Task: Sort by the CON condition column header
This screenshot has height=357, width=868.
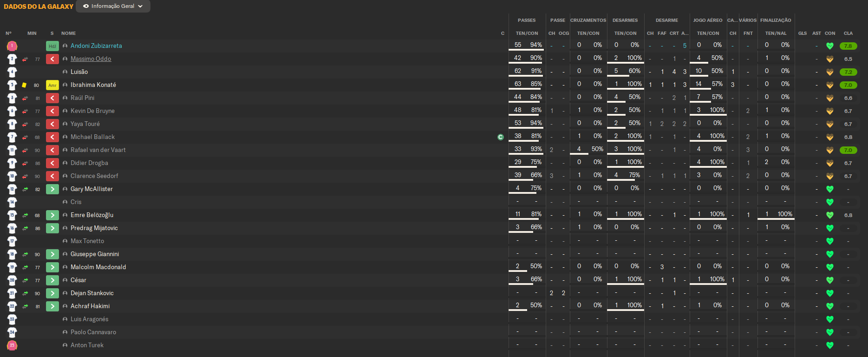Action: pyautogui.click(x=830, y=33)
